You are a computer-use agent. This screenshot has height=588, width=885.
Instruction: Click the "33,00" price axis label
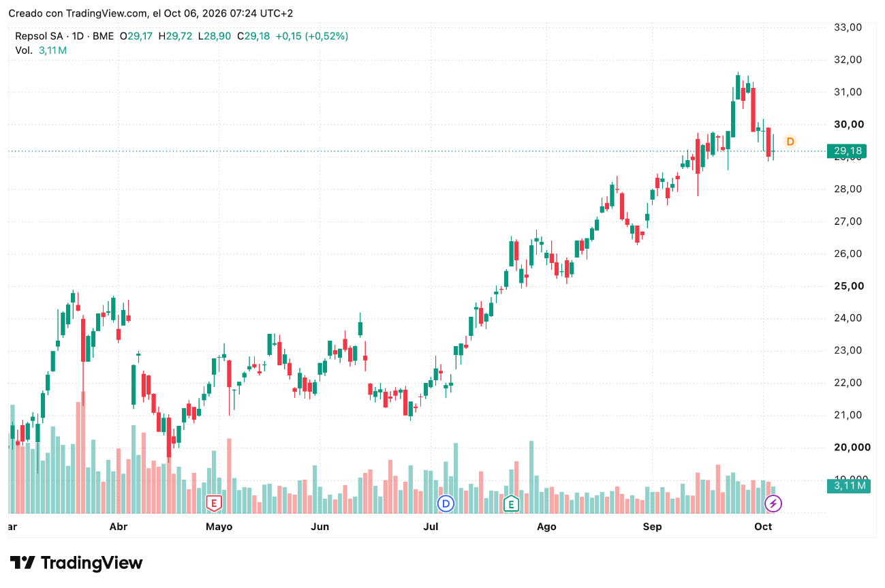(848, 27)
